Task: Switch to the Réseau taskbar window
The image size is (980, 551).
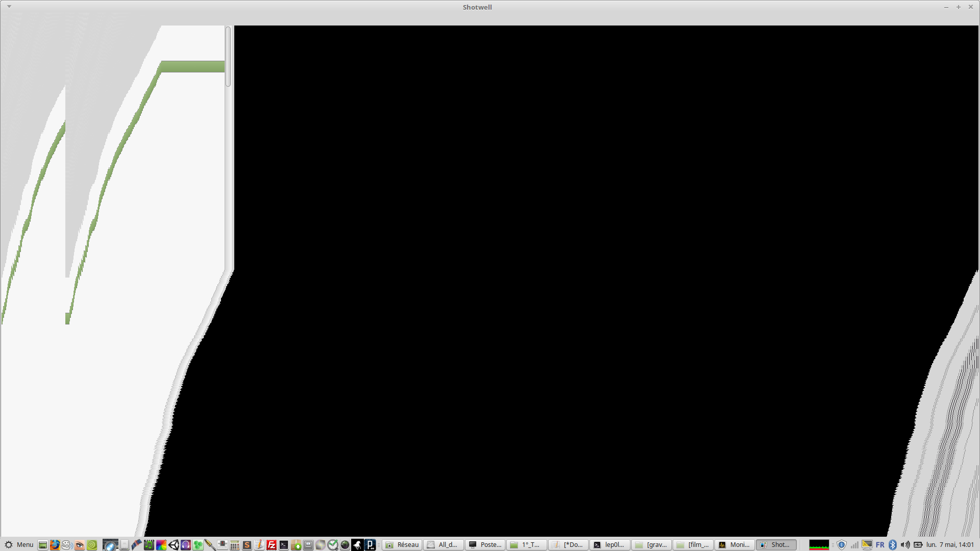Action: (x=402, y=545)
